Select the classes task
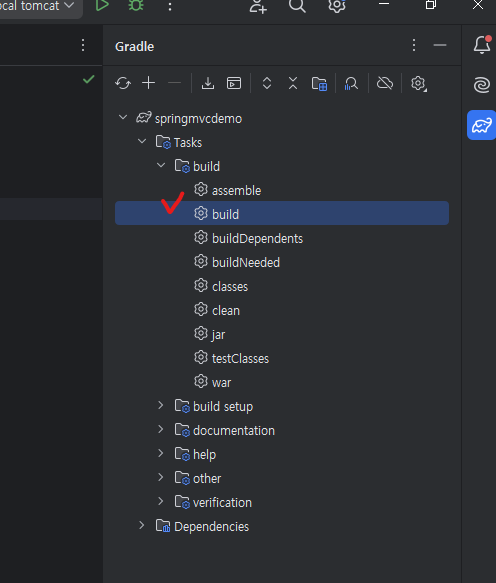Viewport: 496px width, 583px height. click(x=282, y=286)
